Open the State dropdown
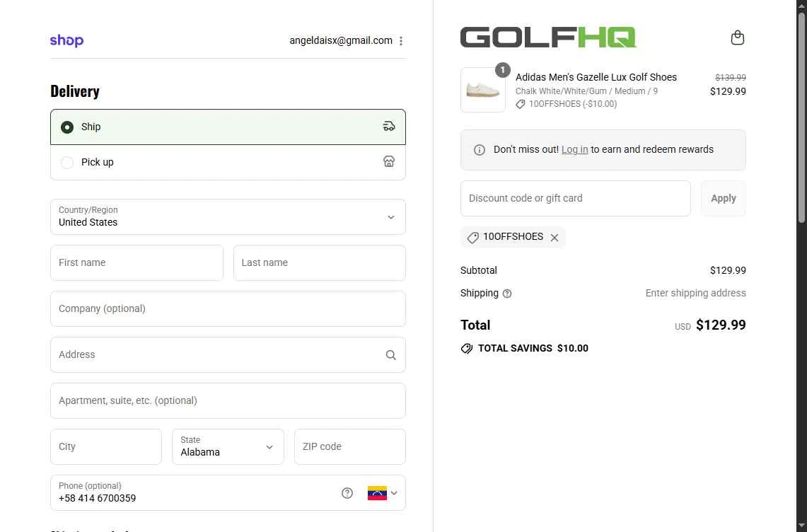The image size is (807, 532). coord(228,446)
